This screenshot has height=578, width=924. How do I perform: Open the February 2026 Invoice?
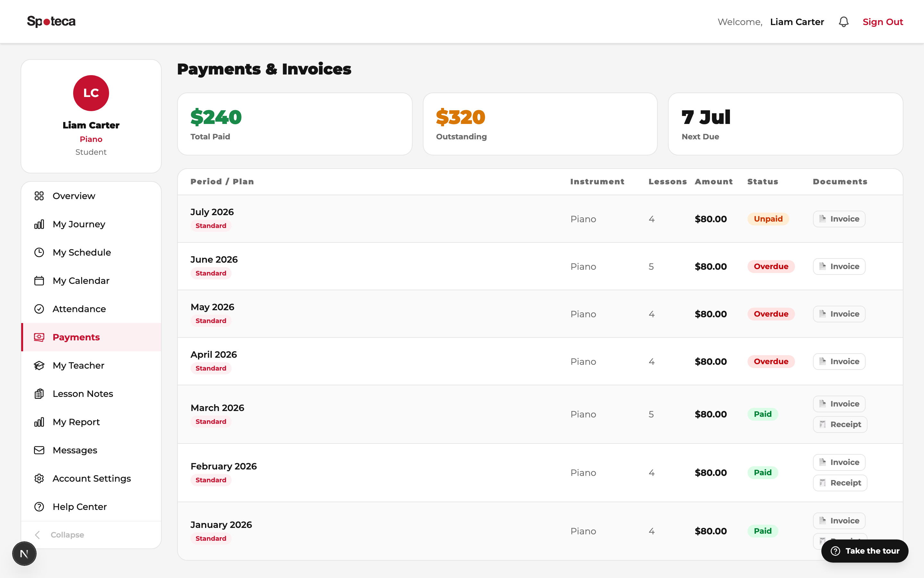click(x=839, y=462)
